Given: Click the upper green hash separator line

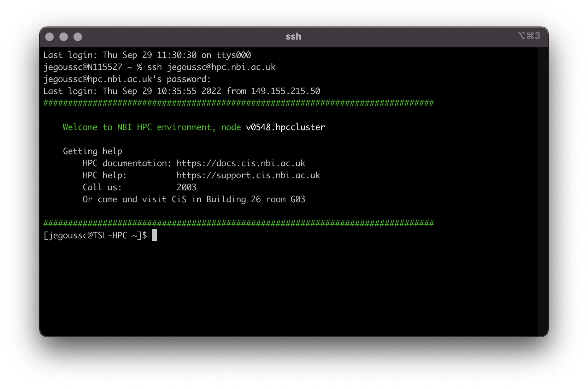Looking at the screenshot, I should pos(238,103).
